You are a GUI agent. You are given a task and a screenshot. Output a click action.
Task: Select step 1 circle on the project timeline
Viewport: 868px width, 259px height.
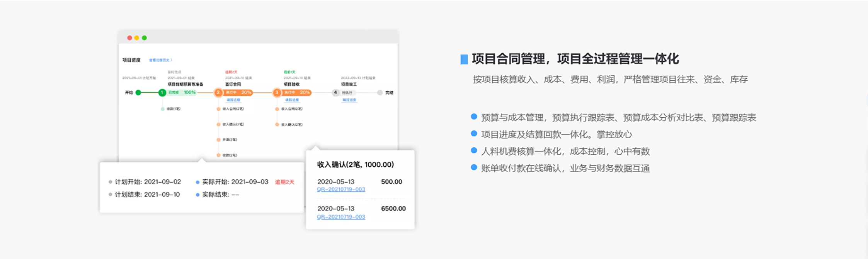[x=162, y=93]
